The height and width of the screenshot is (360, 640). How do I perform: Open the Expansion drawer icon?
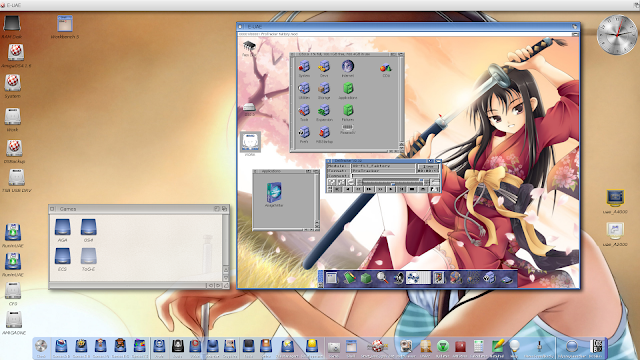(324, 110)
